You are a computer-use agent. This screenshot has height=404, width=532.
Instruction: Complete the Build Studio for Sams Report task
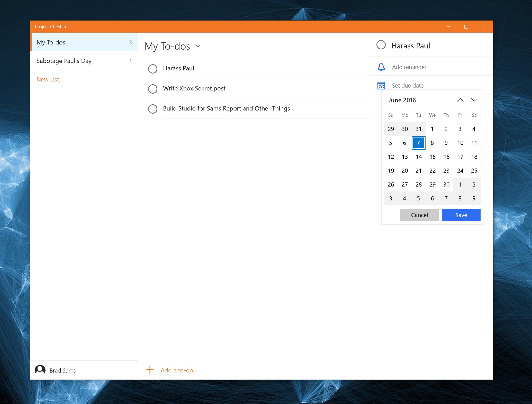coord(153,109)
